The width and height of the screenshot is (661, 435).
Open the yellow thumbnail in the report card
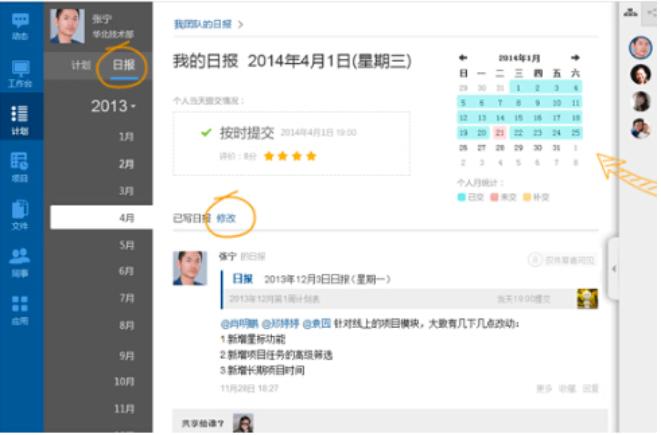point(587,299)
